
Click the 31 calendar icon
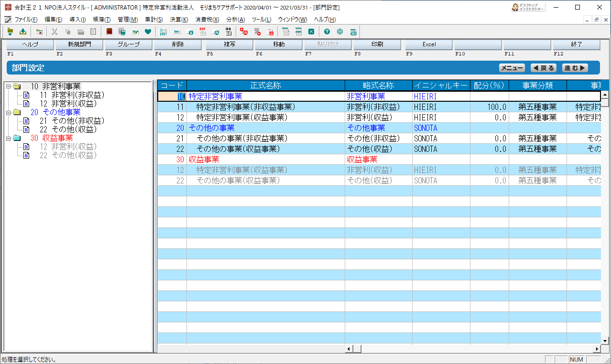coord(229,32)
